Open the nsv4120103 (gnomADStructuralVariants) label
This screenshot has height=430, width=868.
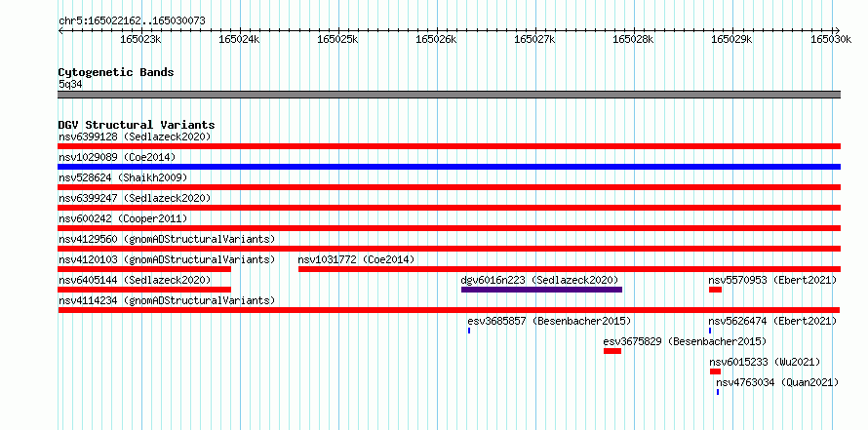(x=167, y=259)
